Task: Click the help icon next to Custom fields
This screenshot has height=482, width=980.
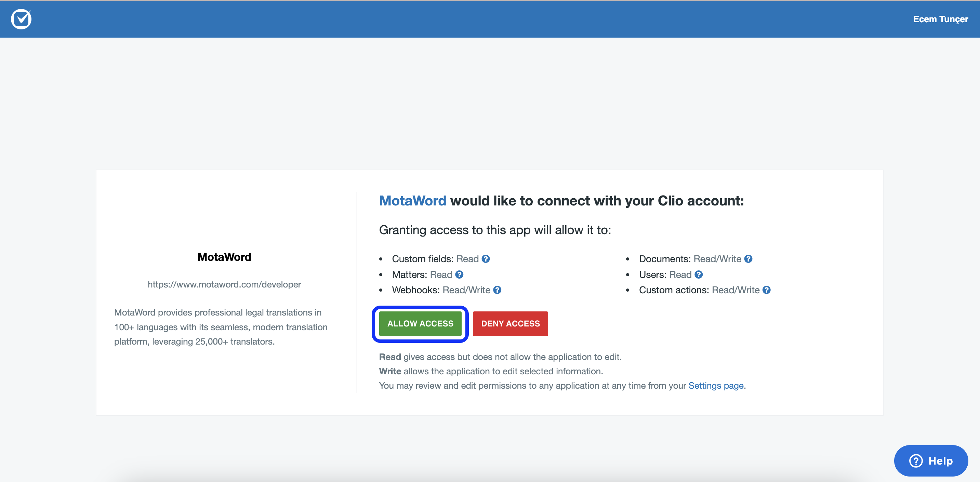Action: tap(486, 259)
